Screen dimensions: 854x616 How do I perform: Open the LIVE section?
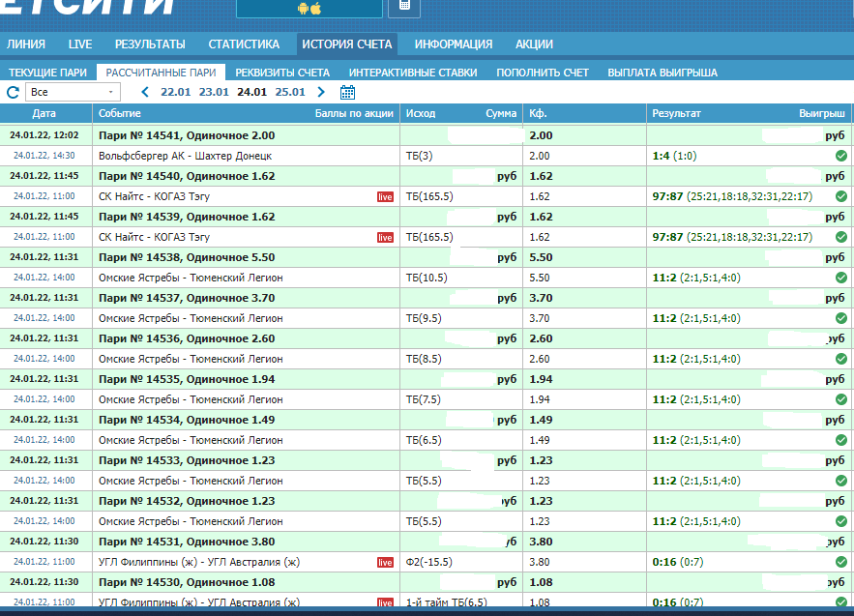click(x=80, y=44)
